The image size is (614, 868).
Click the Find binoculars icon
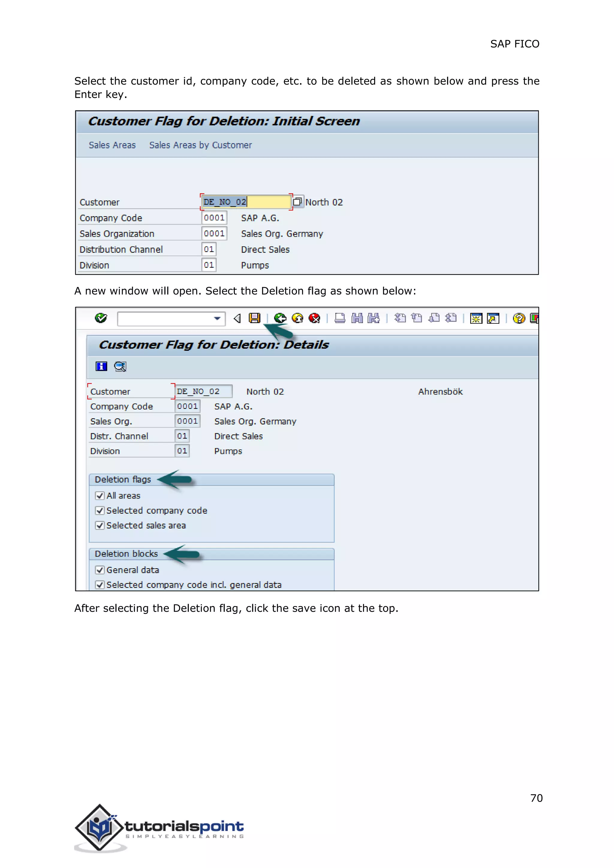(357, 318)
